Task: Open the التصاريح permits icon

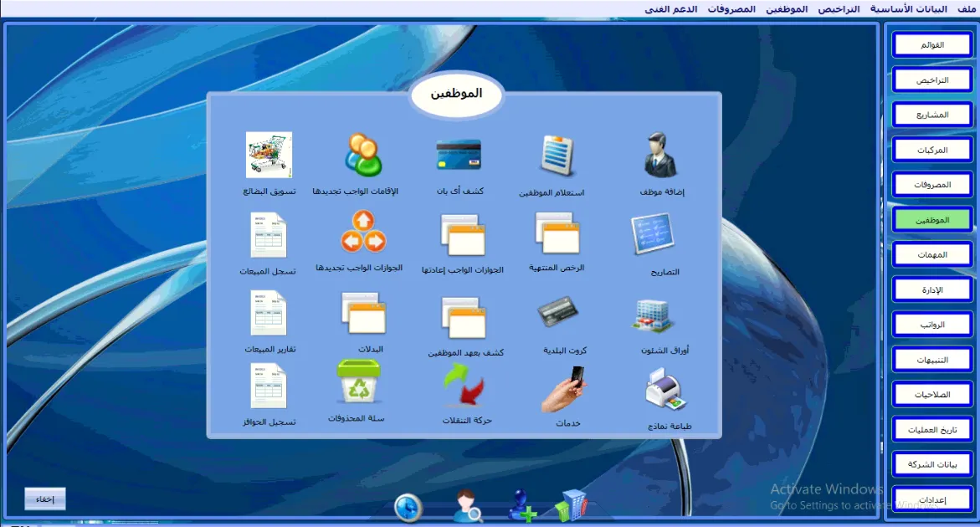Action: point(652,234)
